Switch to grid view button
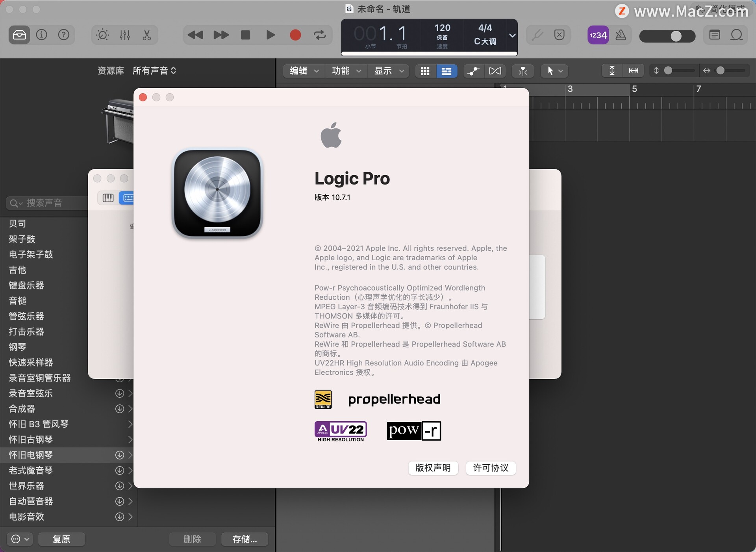Screen dimensions: 756x552 [425, 71]
